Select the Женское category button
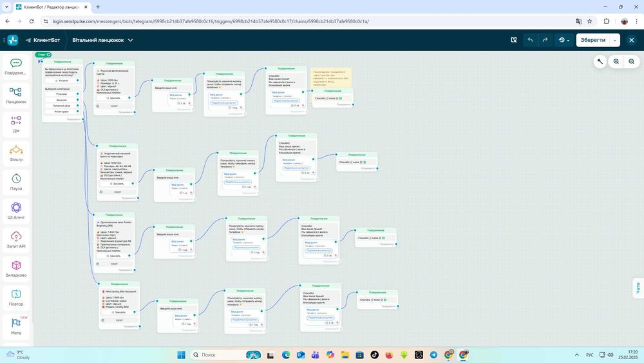644x363 pixels. [x=62, y=100]
